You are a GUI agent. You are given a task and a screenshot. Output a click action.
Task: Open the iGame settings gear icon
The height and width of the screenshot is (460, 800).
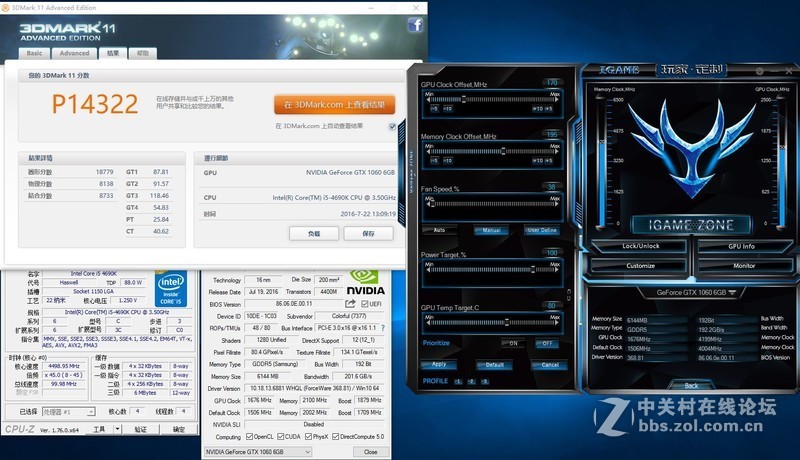point(759,71)
